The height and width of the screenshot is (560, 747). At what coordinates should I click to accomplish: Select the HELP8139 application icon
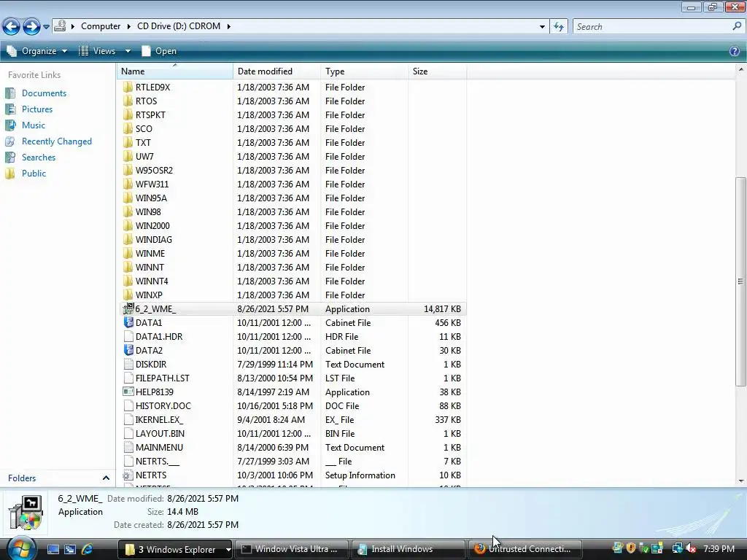[x=128, y=392]
